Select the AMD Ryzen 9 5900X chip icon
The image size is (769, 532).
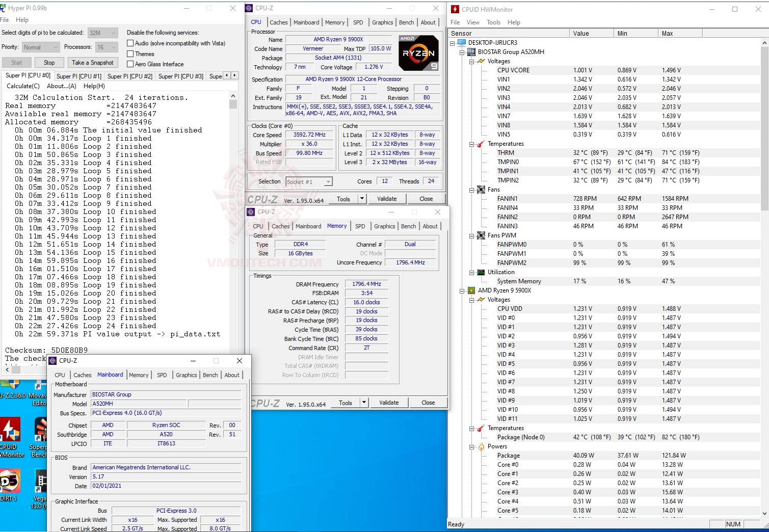(471, 290)
